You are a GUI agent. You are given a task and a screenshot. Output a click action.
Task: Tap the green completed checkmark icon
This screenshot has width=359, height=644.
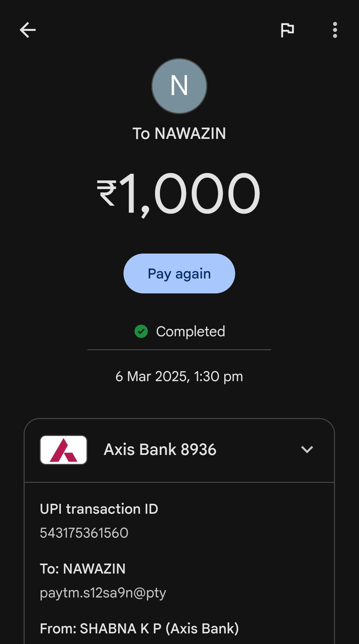[x=141, y=331]
